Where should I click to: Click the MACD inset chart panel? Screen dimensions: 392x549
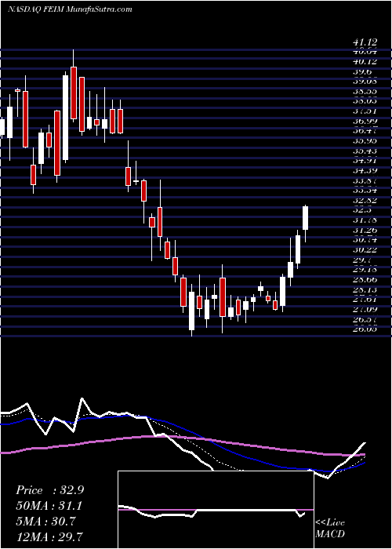pyautogui.click(x=216, y=510)
